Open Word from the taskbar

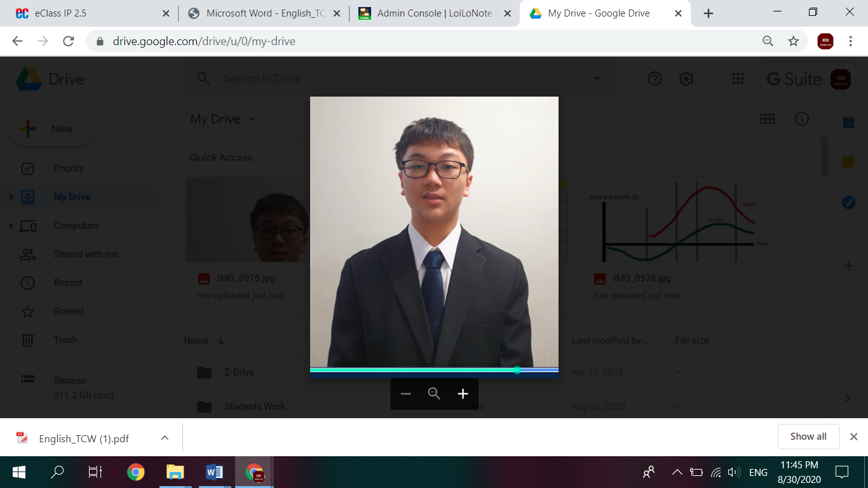click(x=215, y=472)
